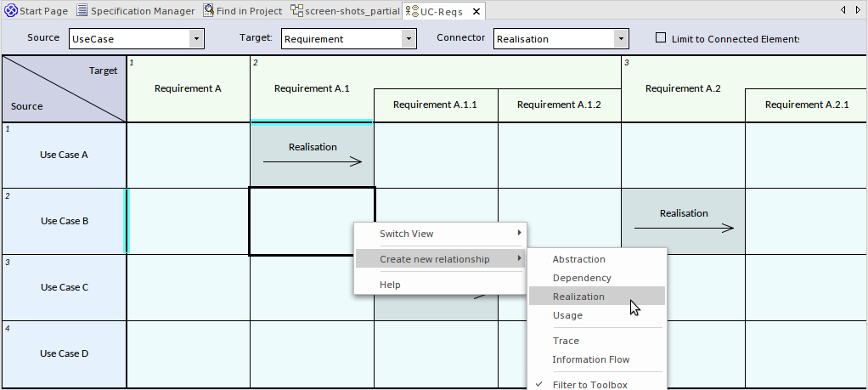Click the Start Page tab icon
Viewport: 868px width, 390px height.
pyautogui.click(x=11, y=11)
